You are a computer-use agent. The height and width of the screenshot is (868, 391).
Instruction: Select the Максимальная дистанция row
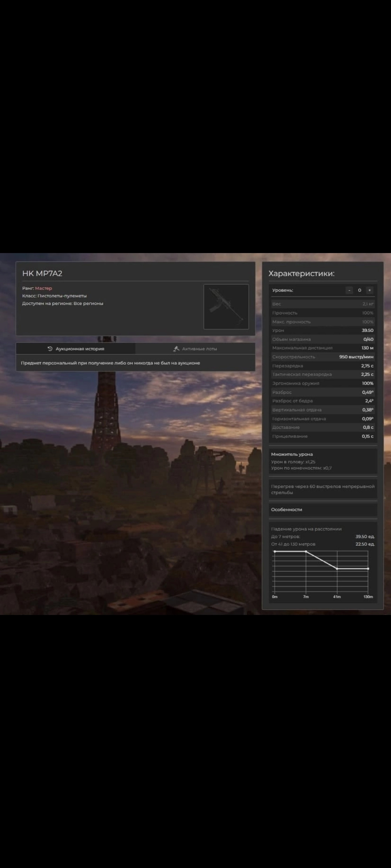click(x=323, y=348)
